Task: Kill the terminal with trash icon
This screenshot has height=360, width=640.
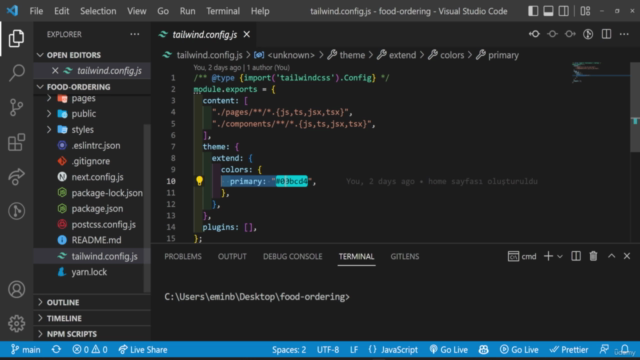Action: click(593, 256)
